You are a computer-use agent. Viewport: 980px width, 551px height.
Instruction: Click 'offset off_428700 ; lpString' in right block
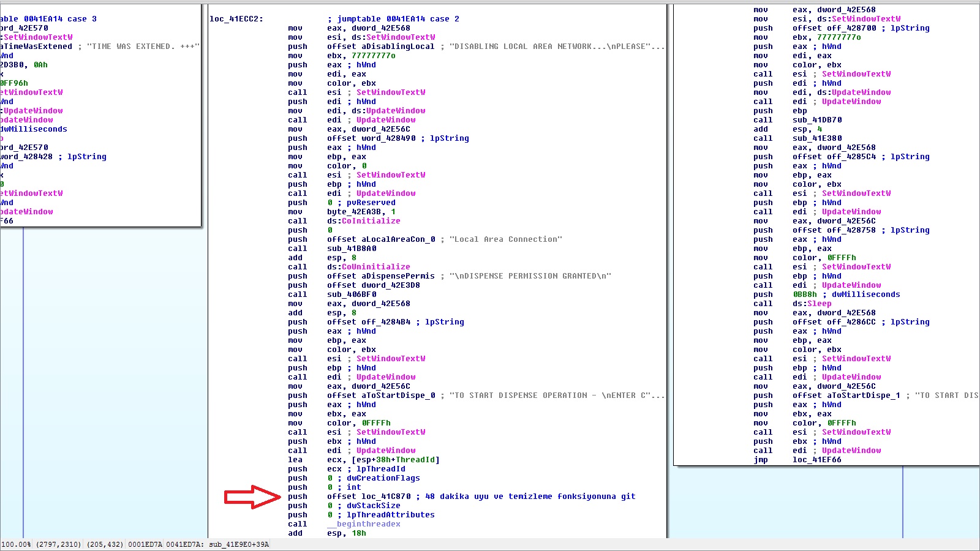point(861,28)
